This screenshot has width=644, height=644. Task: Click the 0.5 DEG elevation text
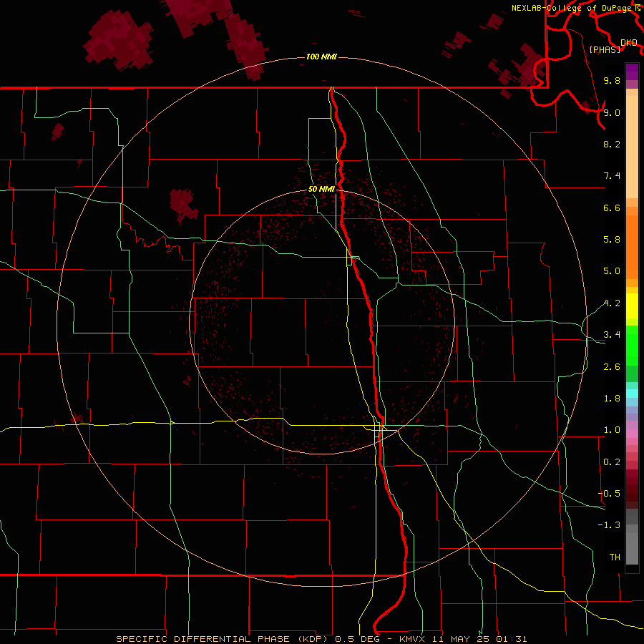click(x=358, y=639)
